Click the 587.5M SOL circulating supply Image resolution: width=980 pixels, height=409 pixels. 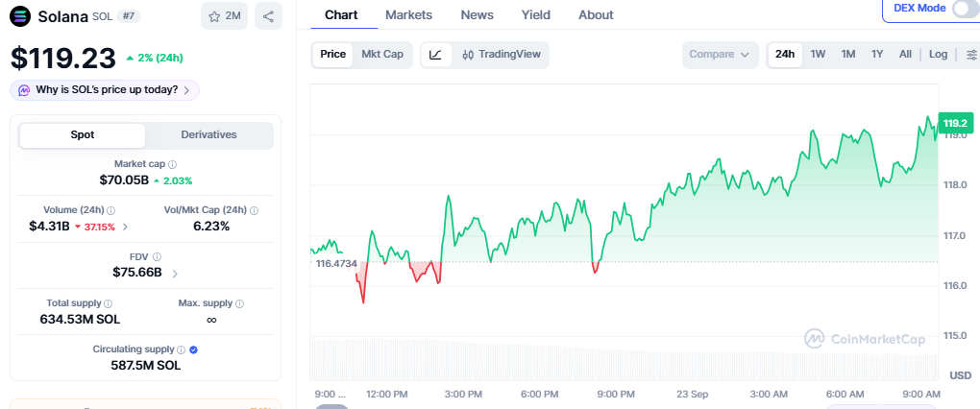pyautogui.click(x=146, y=366)
